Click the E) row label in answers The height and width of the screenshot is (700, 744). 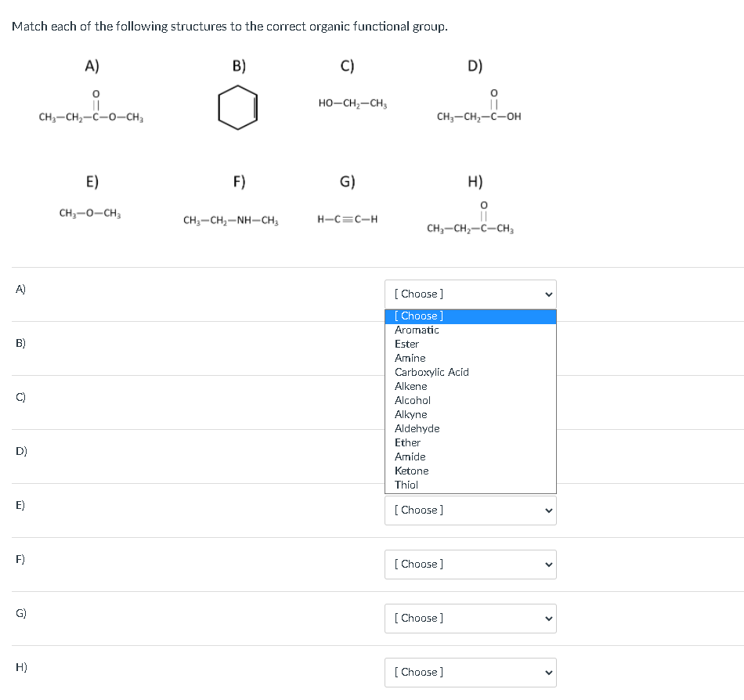point(20,505)
